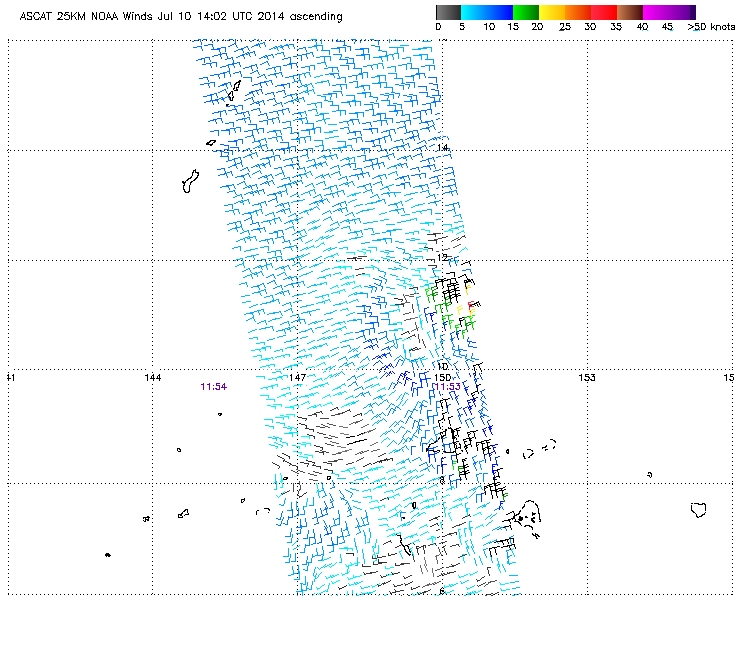Select the red 30–35 knots legend swatch
The height and width of the screenshot is (650, 740).
click(604, 12)
